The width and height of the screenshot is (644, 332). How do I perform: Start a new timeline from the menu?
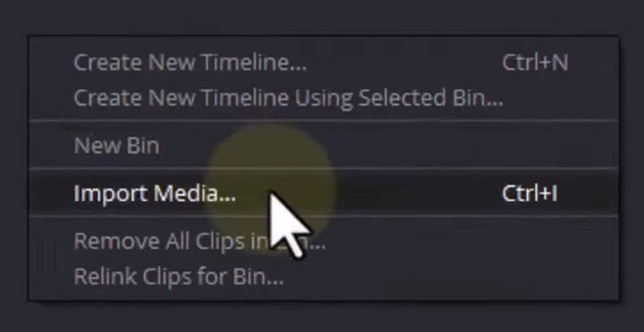324,62
